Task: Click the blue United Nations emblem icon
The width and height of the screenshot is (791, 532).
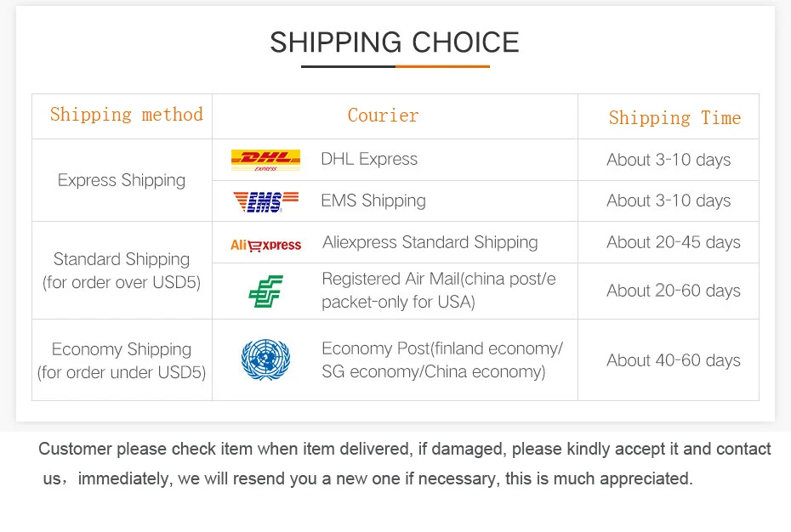Action: tap(265, 359)
